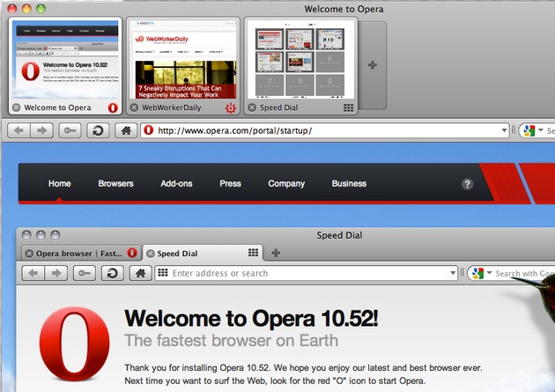This screenshot has width=555, height=392.
Task: Open Press in Opera site navigation
Action: [230, 183]
